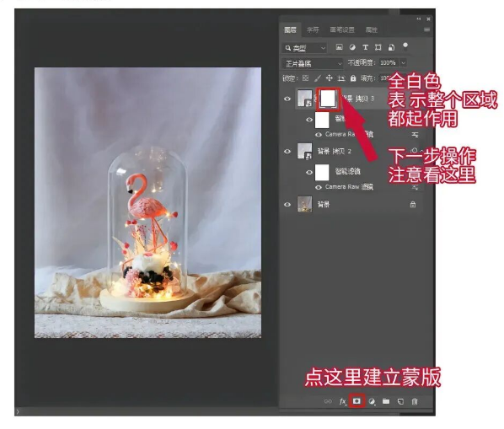Select the smart filter mask under 背景 拷贝 2
Viewport: 504px width, 429px height.
pyautogui.click(x=322, y=172)
